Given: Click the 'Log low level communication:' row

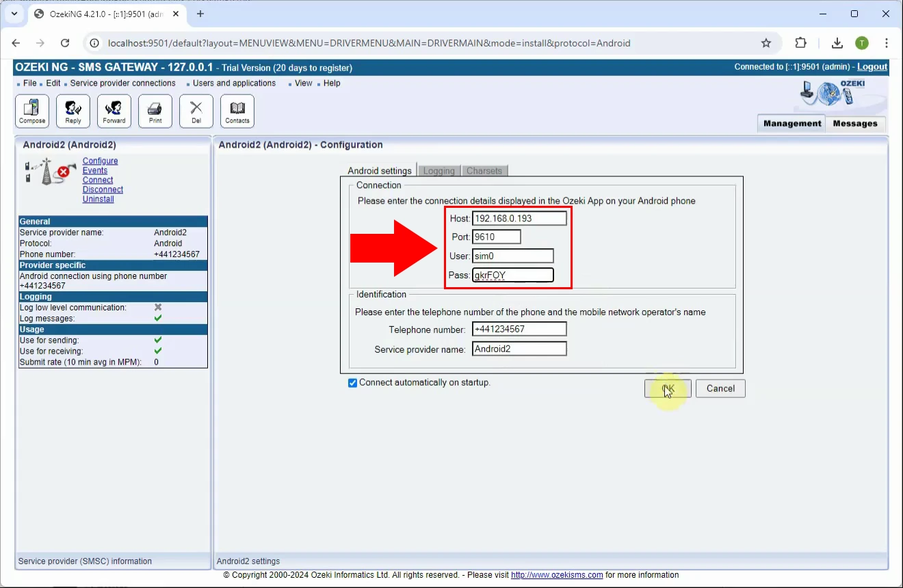Looking at the screenshot, I should [x=113, y=308].
